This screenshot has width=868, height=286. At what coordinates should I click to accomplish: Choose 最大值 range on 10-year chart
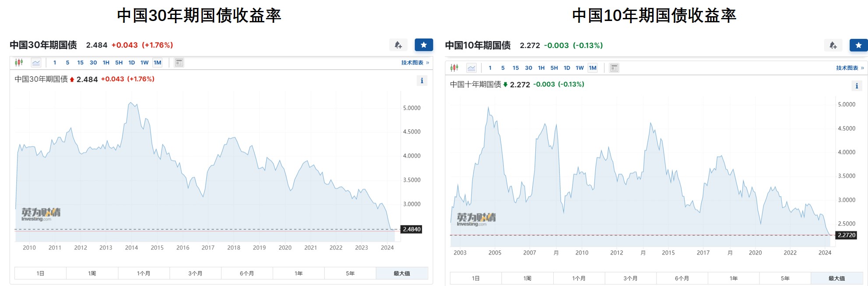pos(836,279)
